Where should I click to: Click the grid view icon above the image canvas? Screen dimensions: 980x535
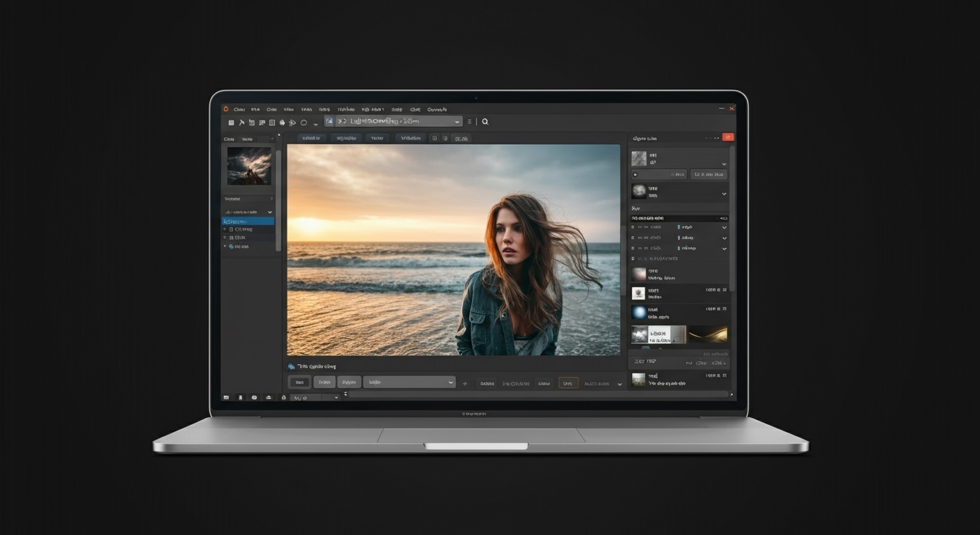(435, 137)
